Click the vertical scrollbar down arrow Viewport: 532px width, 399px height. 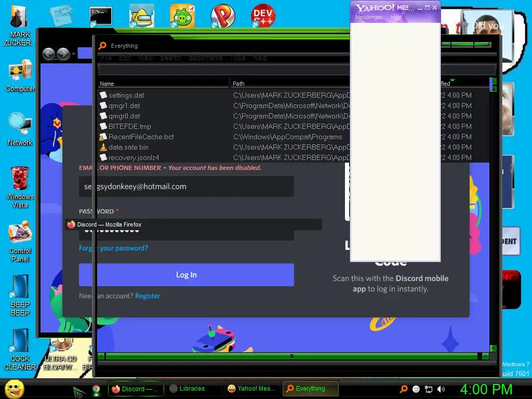(x=493, y=348)
